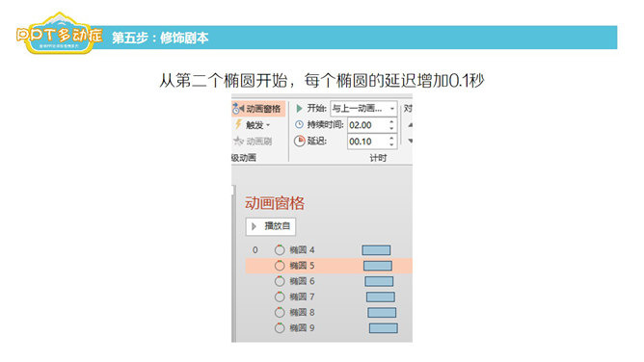Screen dimensions: 644x362
Task: Click the effect icon beside 椭圆 4
Action: pos(280,250)
